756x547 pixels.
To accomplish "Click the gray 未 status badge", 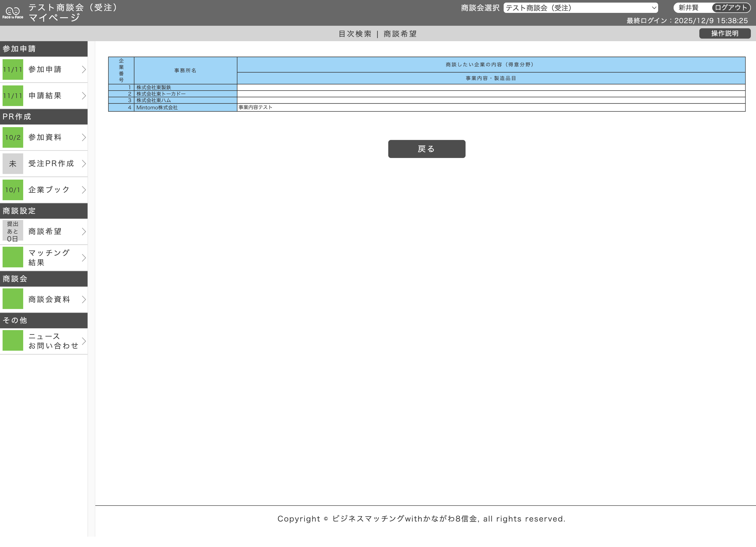I will coord(13,164).
